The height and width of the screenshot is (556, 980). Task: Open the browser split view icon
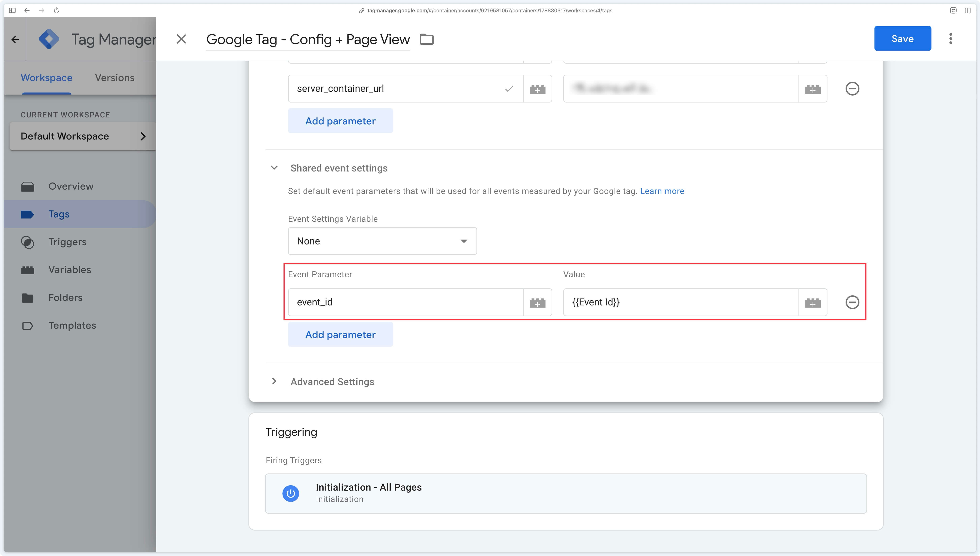pyautogui.click(x=967, y=10)
